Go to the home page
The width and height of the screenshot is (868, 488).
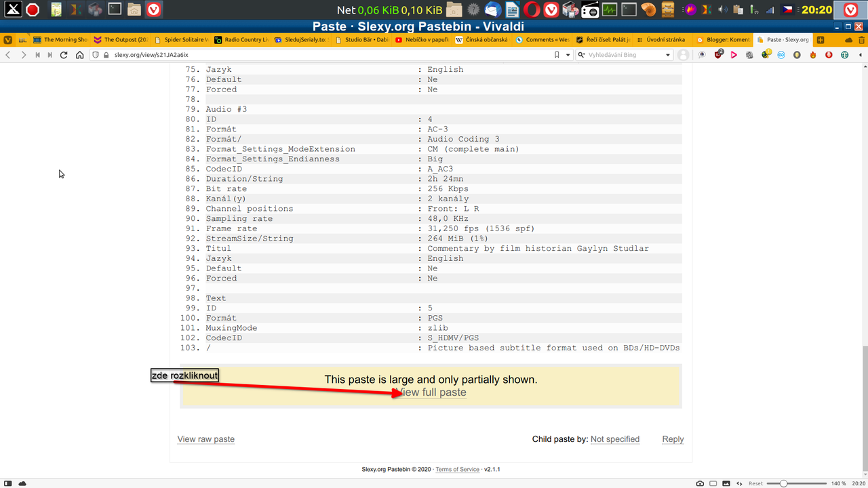click(x=79, y=55)
